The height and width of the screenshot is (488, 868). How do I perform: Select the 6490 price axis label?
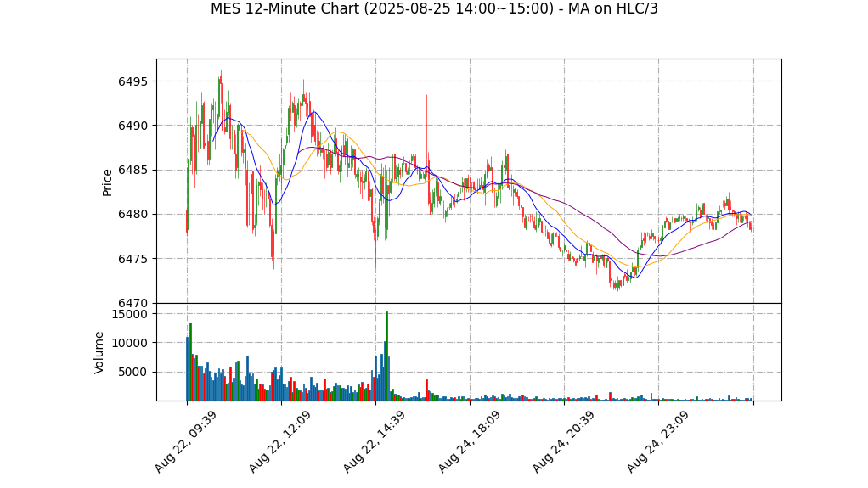pyautogui.click(x=133, y=126)
